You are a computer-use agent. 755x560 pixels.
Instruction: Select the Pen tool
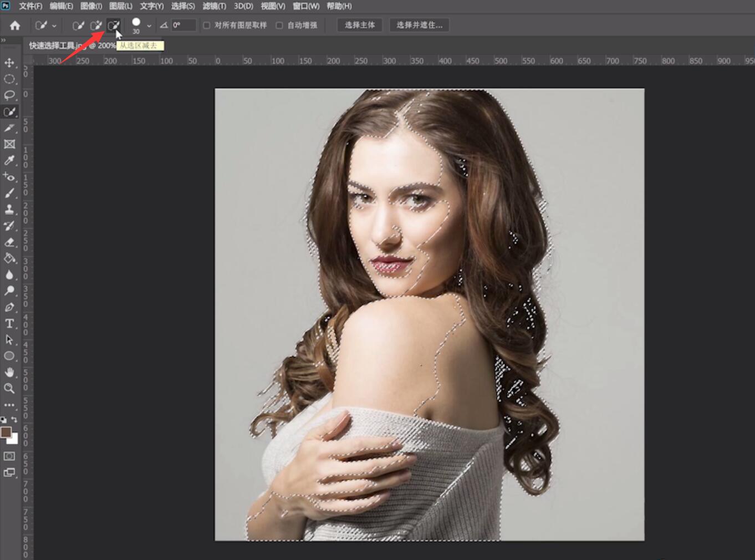[x=9, y=307]
